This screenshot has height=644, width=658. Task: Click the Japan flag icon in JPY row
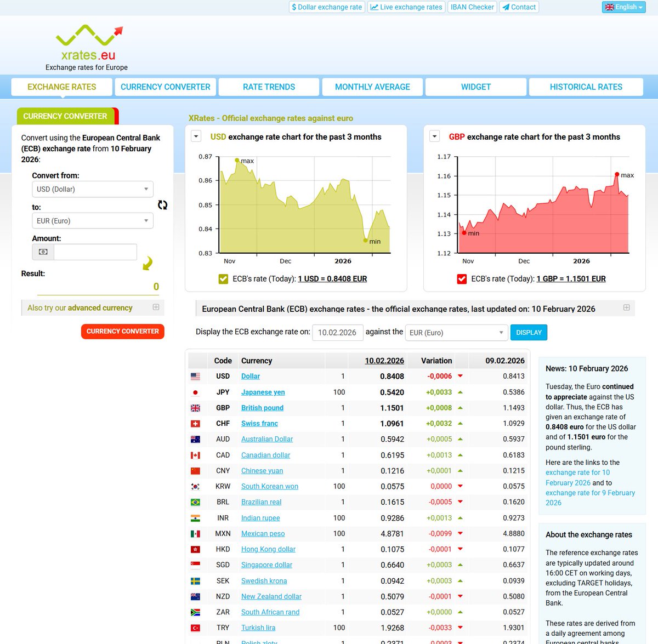click(195, 392)
